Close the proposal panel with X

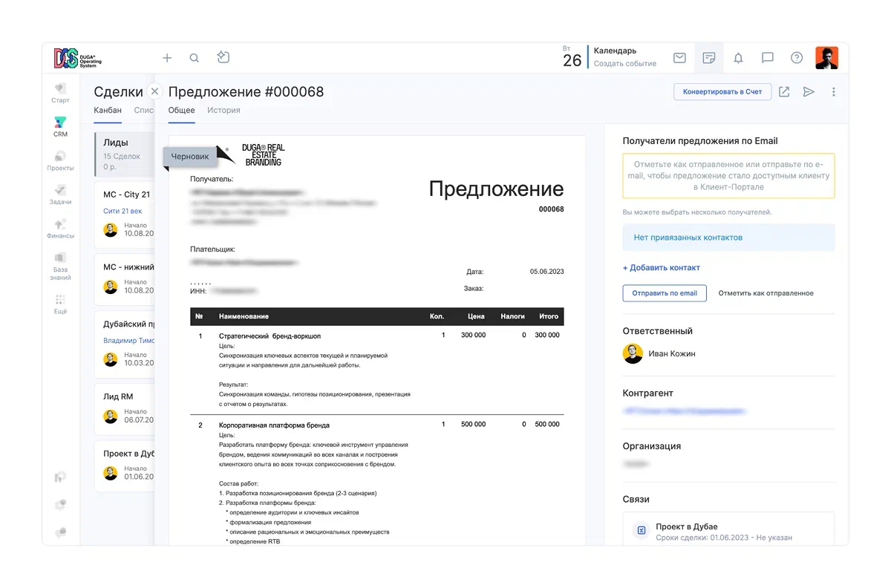tap(154, 91)
